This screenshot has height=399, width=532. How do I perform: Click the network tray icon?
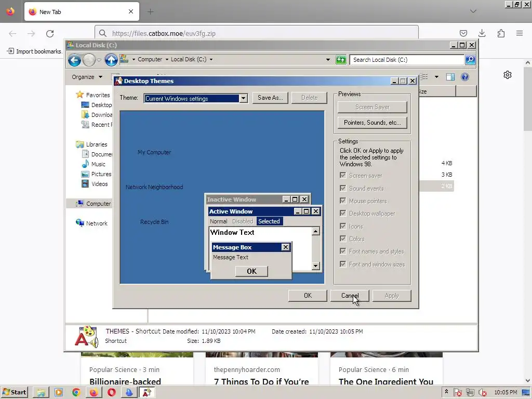click(x=470, y=393)
